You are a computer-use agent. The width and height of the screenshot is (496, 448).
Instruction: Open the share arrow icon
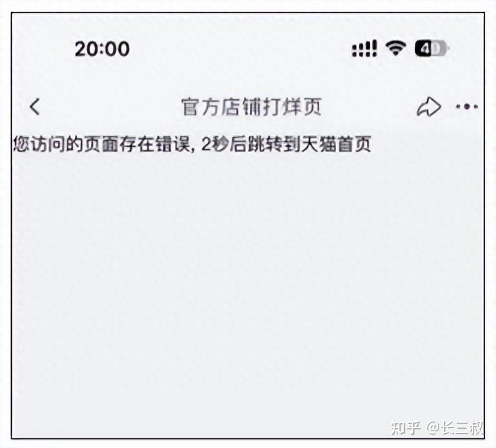pyautogui.click(x=428, y=107)
